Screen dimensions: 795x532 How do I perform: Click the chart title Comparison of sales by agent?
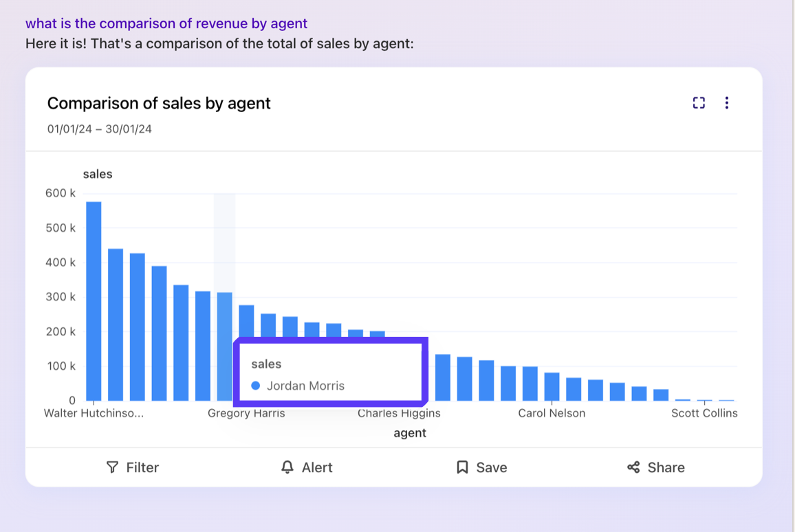tap(159, 103)
